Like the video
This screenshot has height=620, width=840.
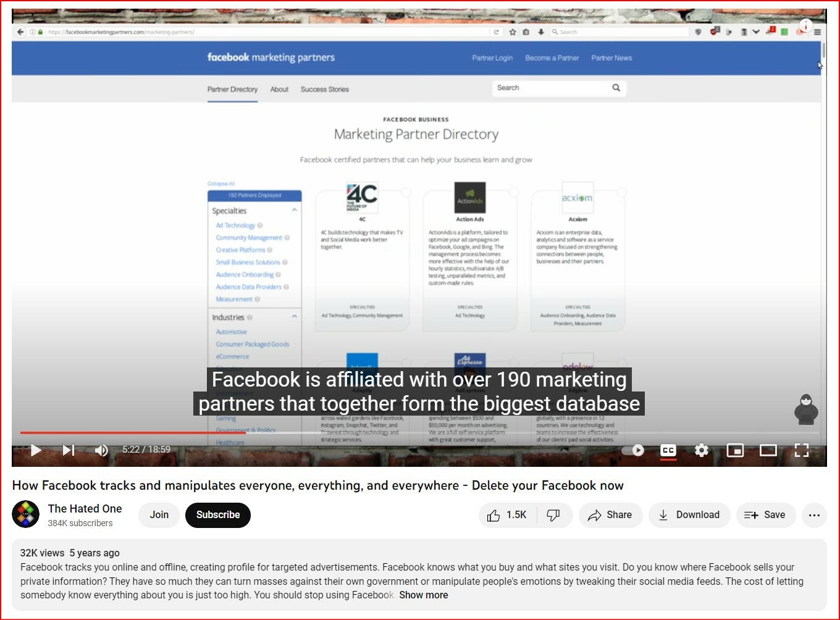tap(507, 515)
